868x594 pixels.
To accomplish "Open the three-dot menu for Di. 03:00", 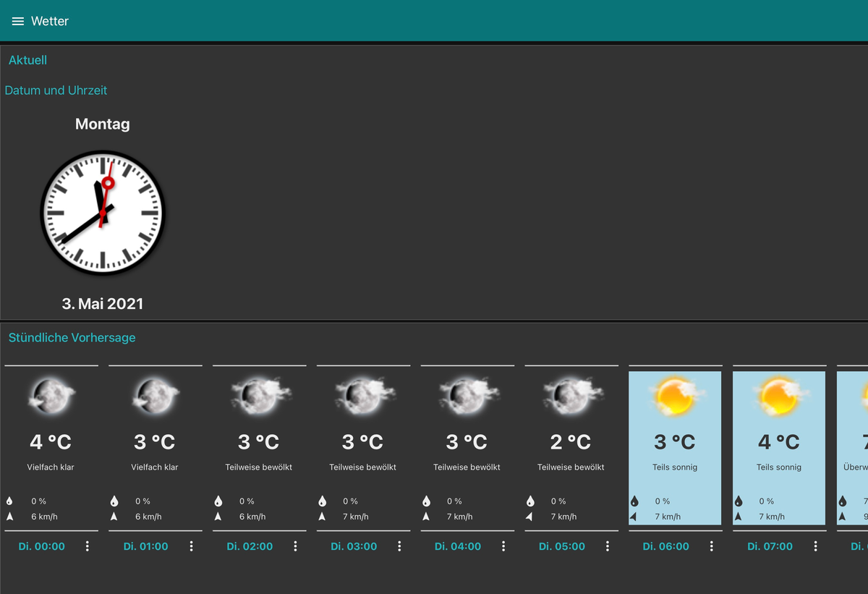I will click(x=400, y=546).
